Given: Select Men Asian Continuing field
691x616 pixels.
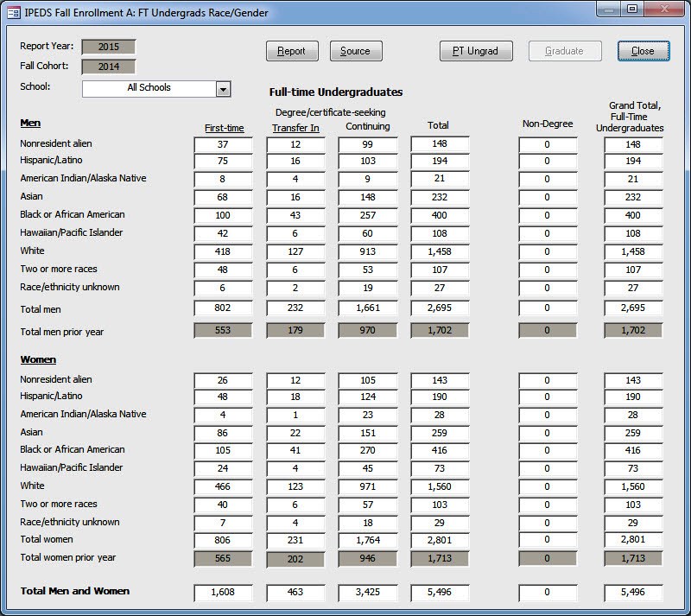Looking at the screenshot, I should (x=368, y=197).
